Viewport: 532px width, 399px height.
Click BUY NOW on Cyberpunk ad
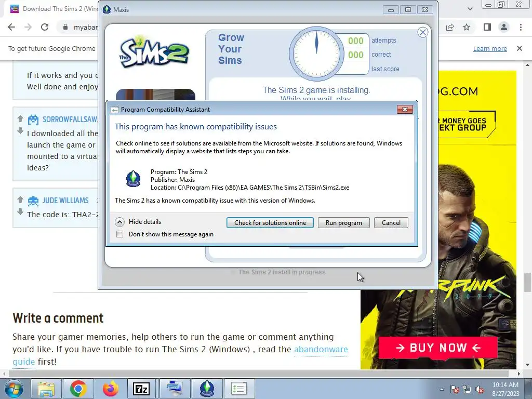[x=438, y=348]
